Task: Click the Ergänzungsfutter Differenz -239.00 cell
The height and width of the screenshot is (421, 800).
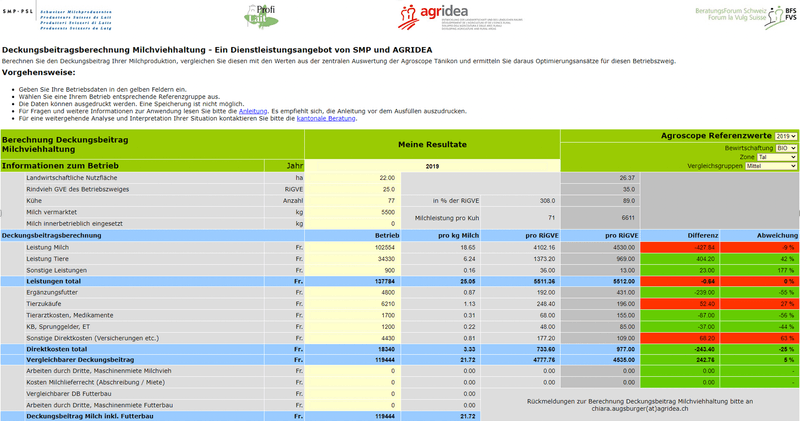Action: (x=680, y=292)
